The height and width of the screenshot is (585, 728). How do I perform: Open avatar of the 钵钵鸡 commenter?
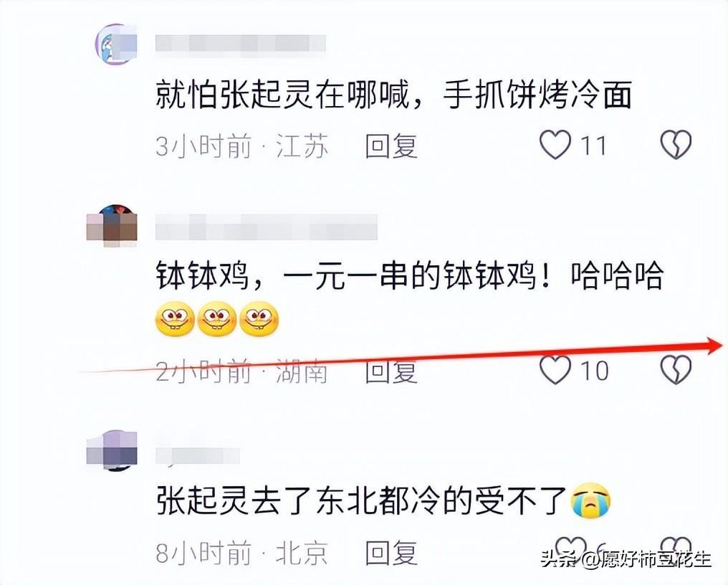112,225
